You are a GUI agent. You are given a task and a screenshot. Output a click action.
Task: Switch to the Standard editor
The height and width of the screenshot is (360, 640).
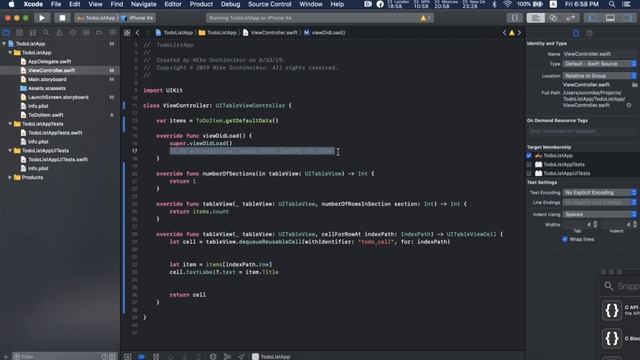coord(536,18)
